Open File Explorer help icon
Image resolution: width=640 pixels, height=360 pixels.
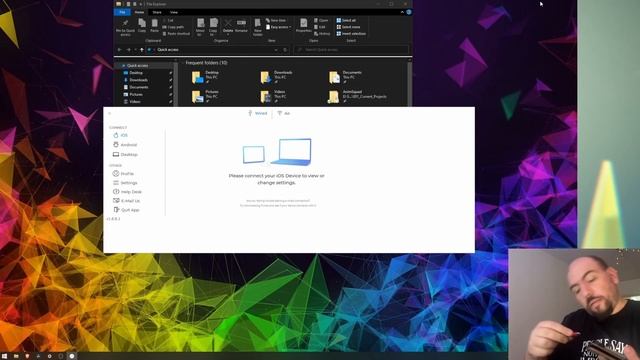[409, 12]
